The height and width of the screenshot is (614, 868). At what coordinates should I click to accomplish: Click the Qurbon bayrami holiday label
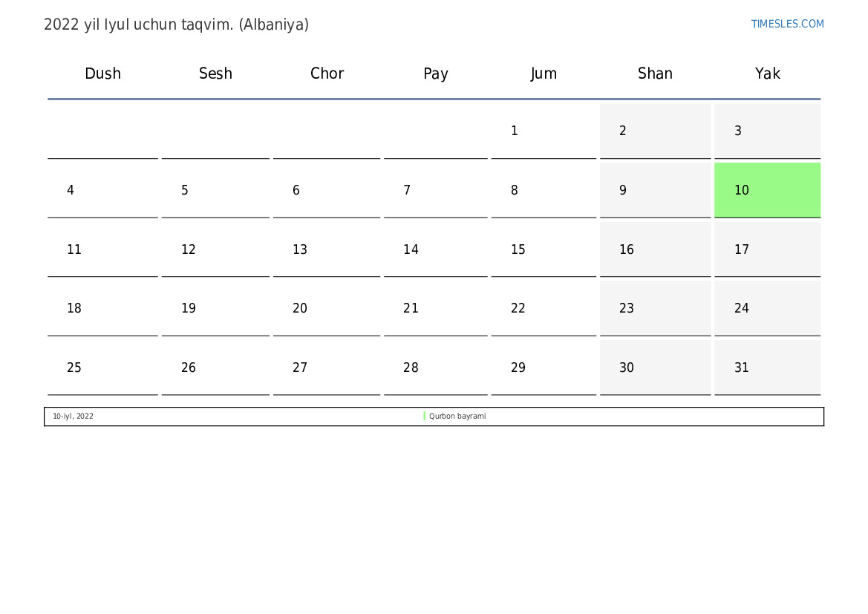(457, 417)
